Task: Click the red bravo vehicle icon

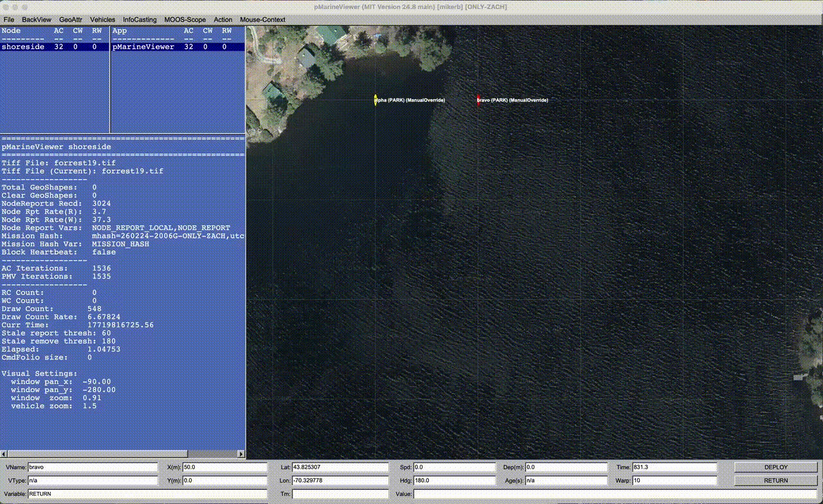Action: click(478, 100)
